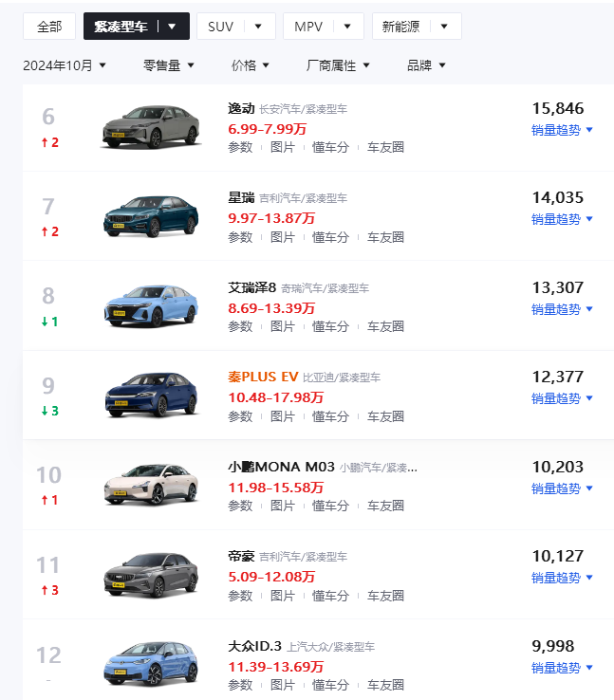614x700 pixels.
Task: View 图片 for 大众ID.3
Action: (x=283, y=685)
